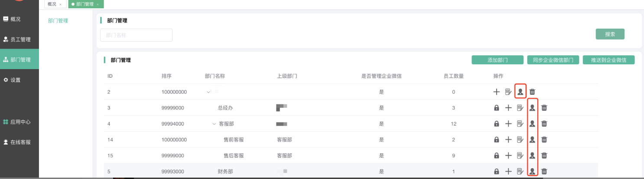Viewport: 644px width, 179px height.
Task: Collapse the 客服部 department tree row
Action: click(x=214, y=124)
